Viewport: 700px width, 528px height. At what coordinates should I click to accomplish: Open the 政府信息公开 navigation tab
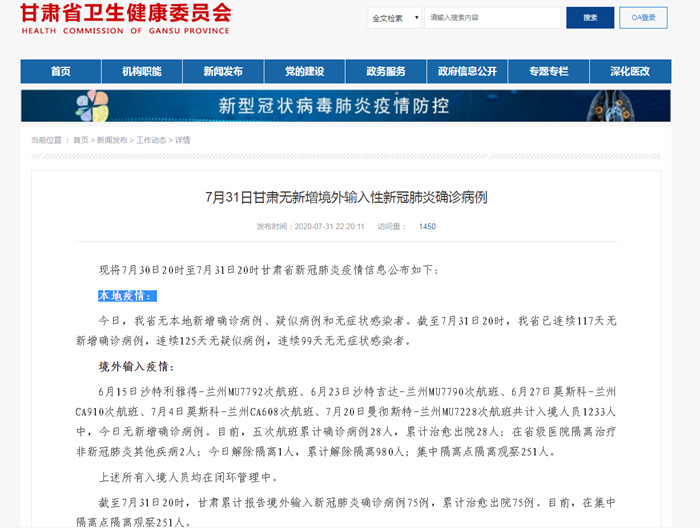[467, 71]
